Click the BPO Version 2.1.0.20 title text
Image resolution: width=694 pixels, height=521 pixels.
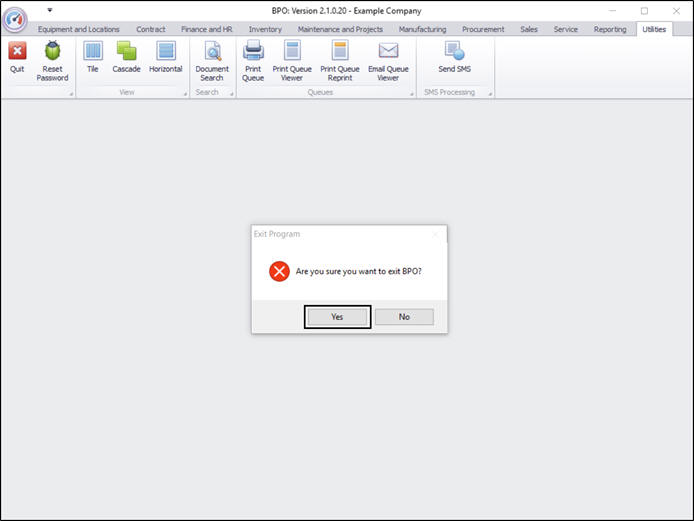(x=347, y=11)
